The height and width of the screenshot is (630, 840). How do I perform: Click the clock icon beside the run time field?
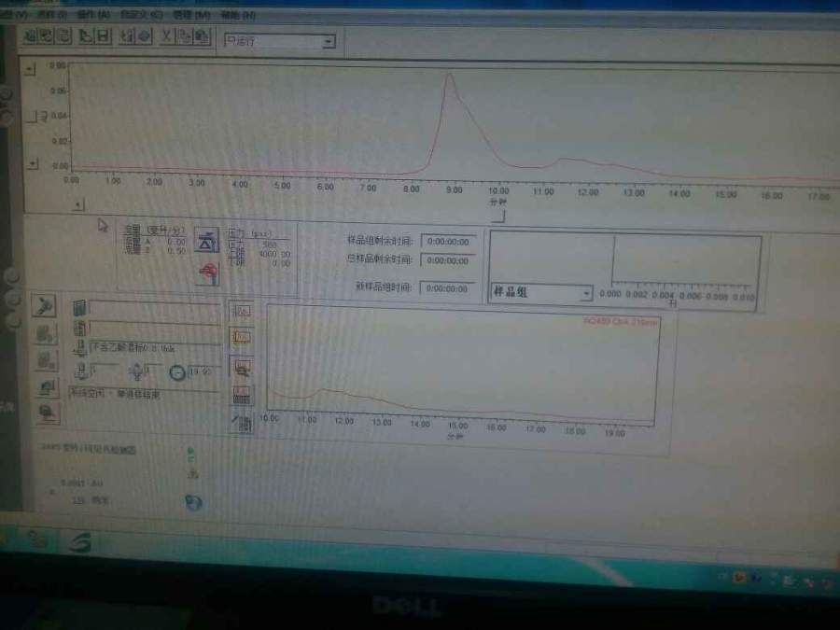tap(177, 371)
